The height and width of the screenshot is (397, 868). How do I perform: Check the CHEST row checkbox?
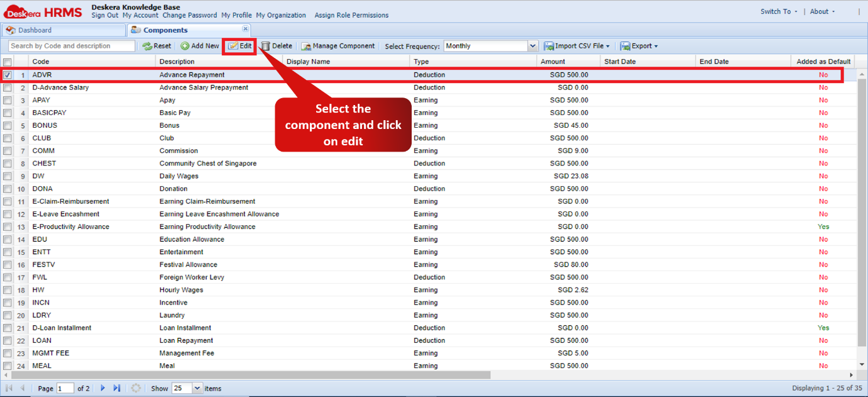pyautogui.click(x=7, y=164)
